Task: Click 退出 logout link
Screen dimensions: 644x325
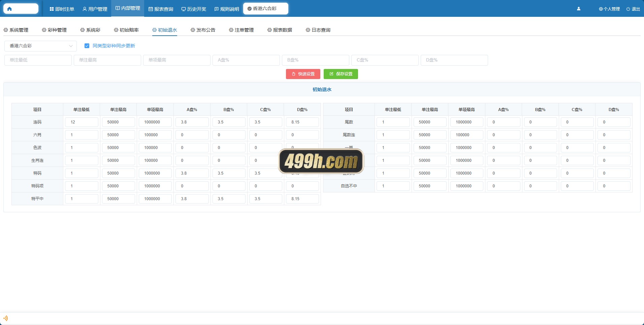Action: (633, 9)
